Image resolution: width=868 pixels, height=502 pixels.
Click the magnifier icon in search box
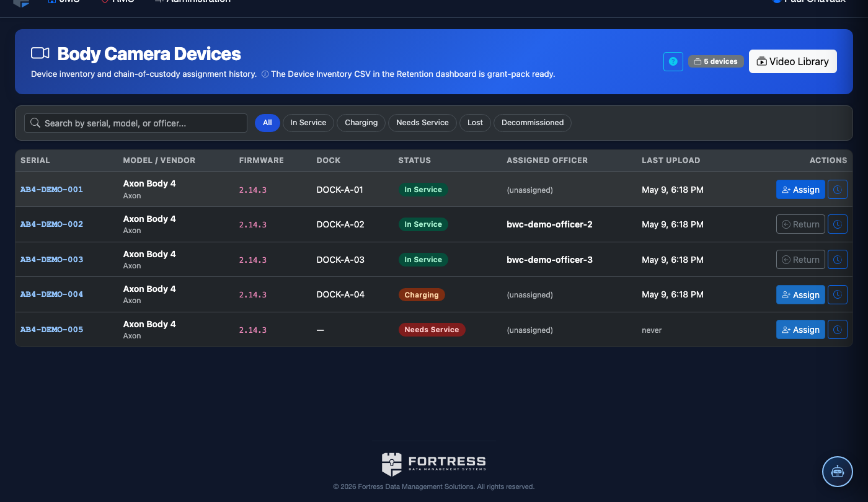point(35,123)
